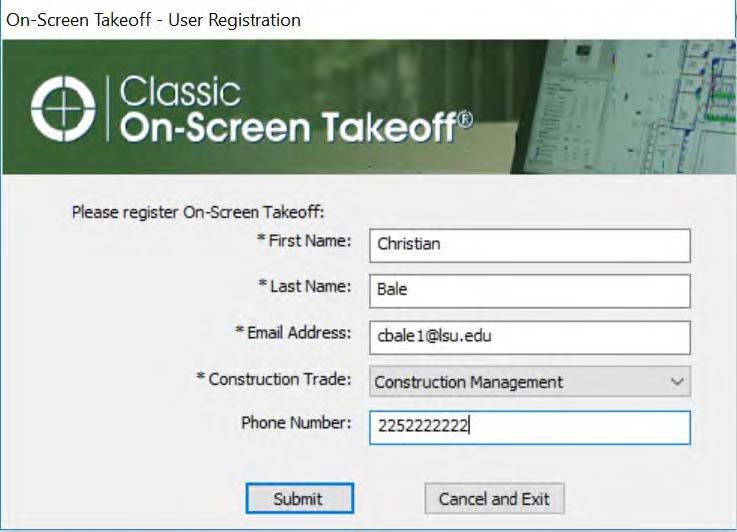Click the User Registration window title bar

pyautogui.click(x=368, y=19)
